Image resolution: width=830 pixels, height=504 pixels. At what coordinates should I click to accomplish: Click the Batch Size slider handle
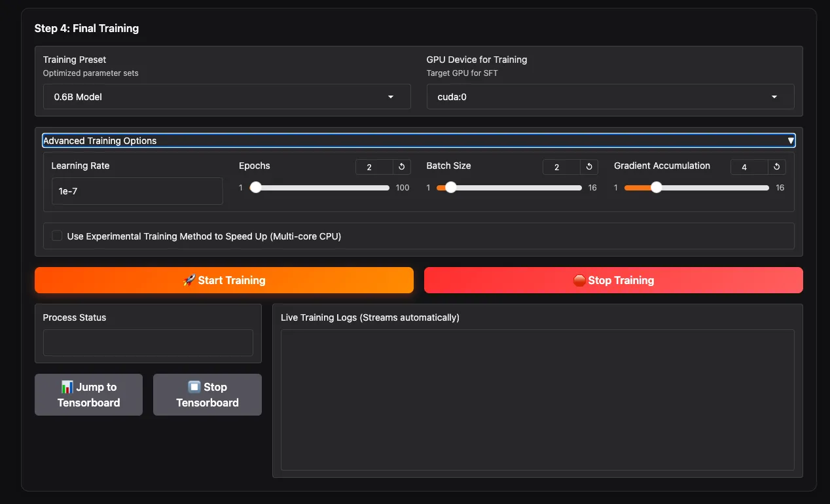pyautogui.click(x=450, y=188)
